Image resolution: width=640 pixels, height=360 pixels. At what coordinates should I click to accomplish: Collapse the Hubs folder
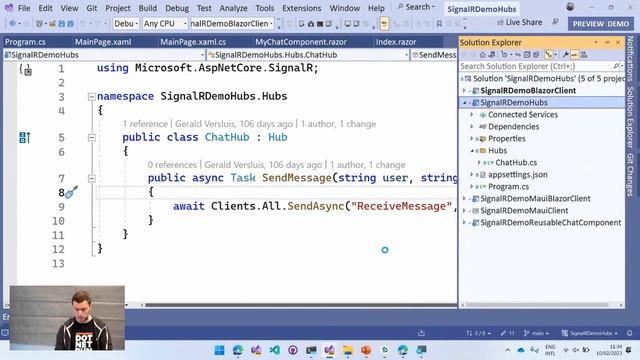472,151
